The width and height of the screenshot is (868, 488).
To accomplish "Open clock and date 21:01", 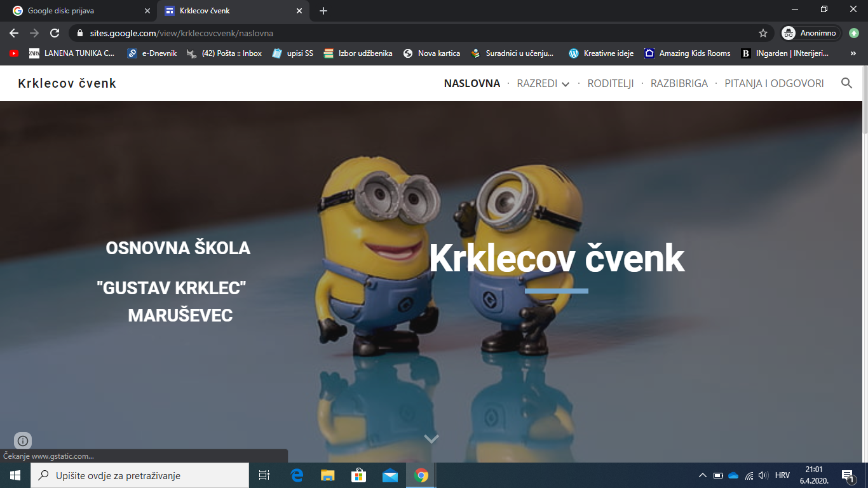I will click(813, 475).
